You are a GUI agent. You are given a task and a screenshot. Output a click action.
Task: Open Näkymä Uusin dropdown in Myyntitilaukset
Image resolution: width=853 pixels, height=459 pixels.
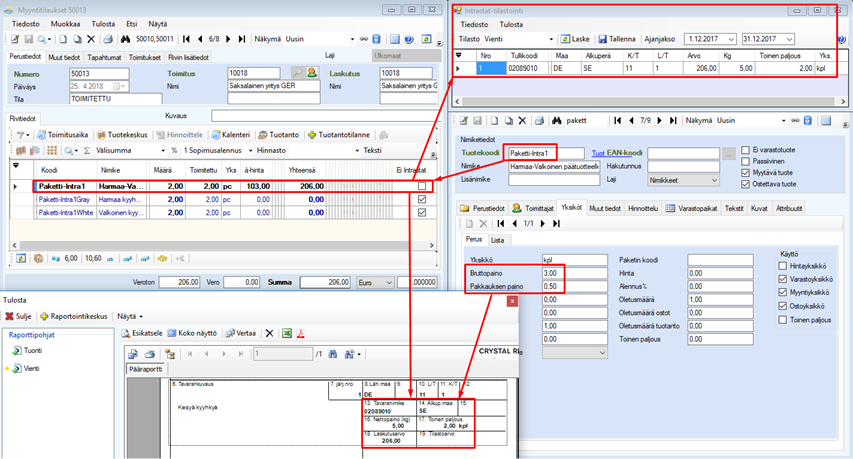352,39
